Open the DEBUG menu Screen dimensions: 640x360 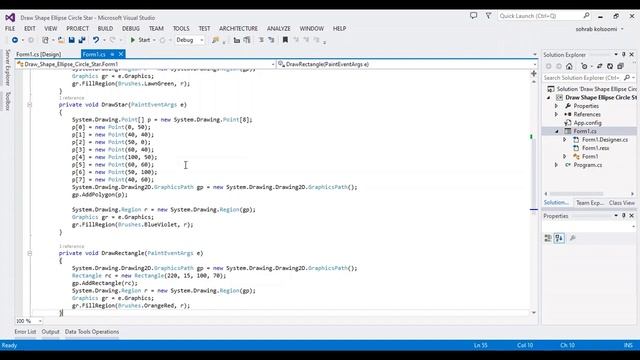131,29
